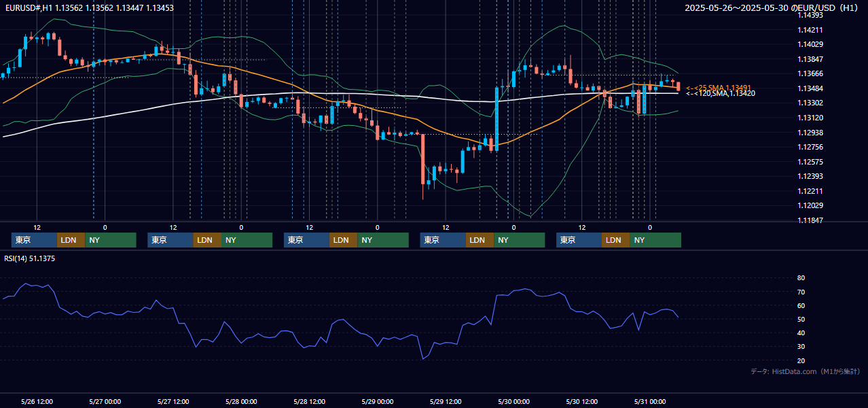Click the NY session block above 5/28 12:00
This screenshot has width=868, height=408.
pos(383,240)
